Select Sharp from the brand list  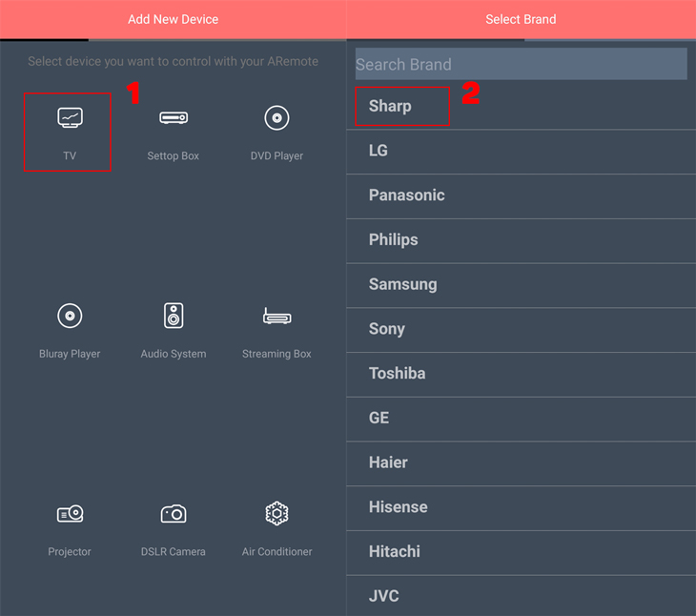pyautogui.click(x=522, y=107)
